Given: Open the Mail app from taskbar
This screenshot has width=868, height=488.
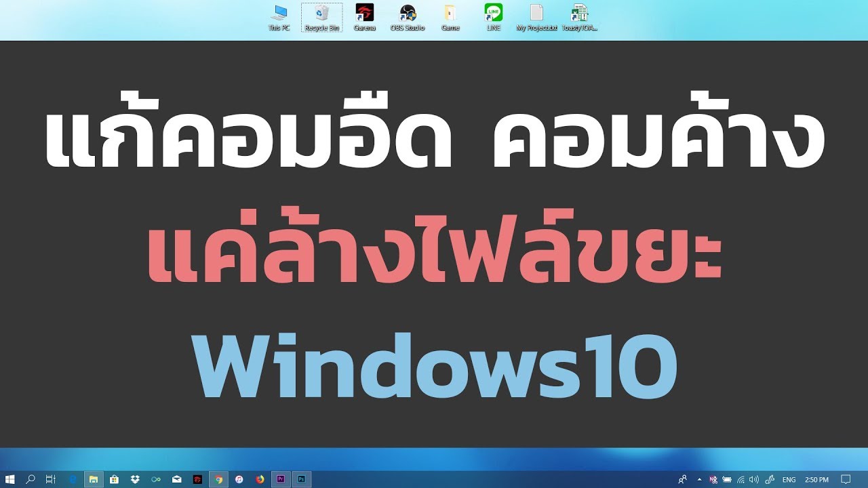Looking at the screenshot, I should pyautogui.click(x=177, y=479).
